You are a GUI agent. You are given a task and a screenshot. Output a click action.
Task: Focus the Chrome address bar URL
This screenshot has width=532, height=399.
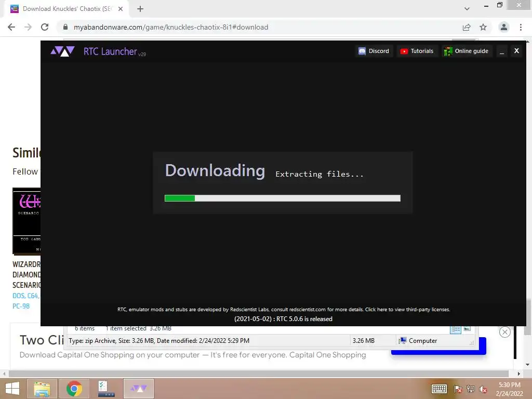tap(170, 27)
